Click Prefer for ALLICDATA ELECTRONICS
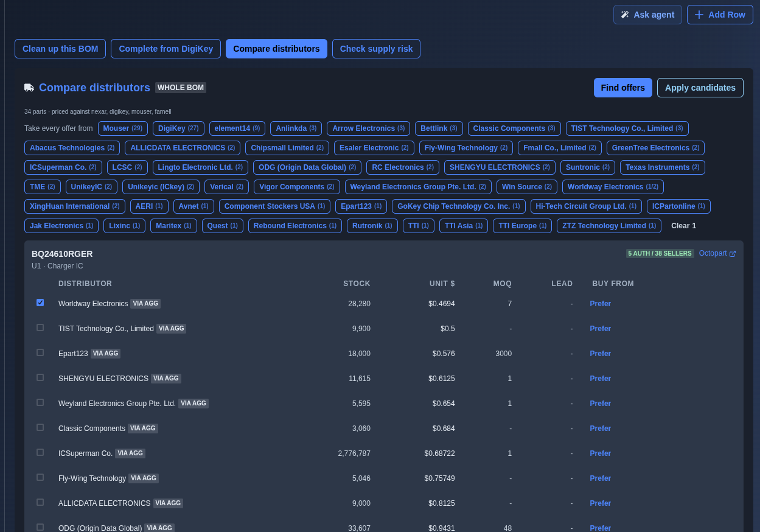The image size is (760, 532). 600,503
